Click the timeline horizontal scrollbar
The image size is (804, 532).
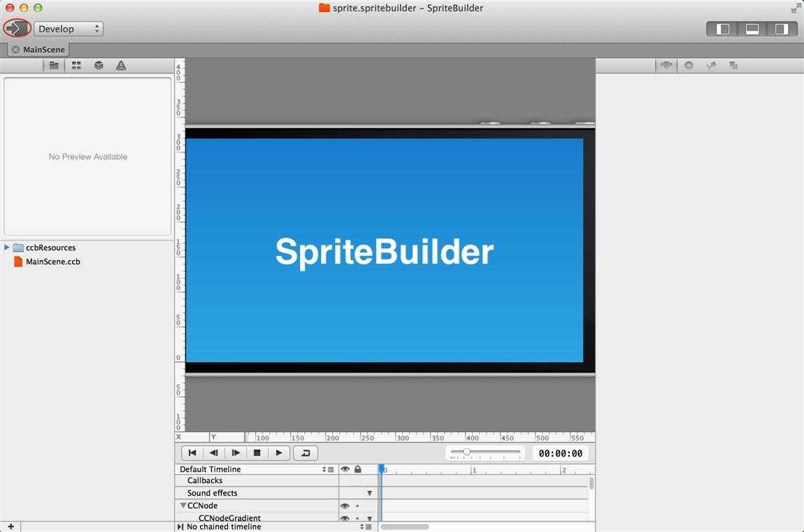pos(405,527)
